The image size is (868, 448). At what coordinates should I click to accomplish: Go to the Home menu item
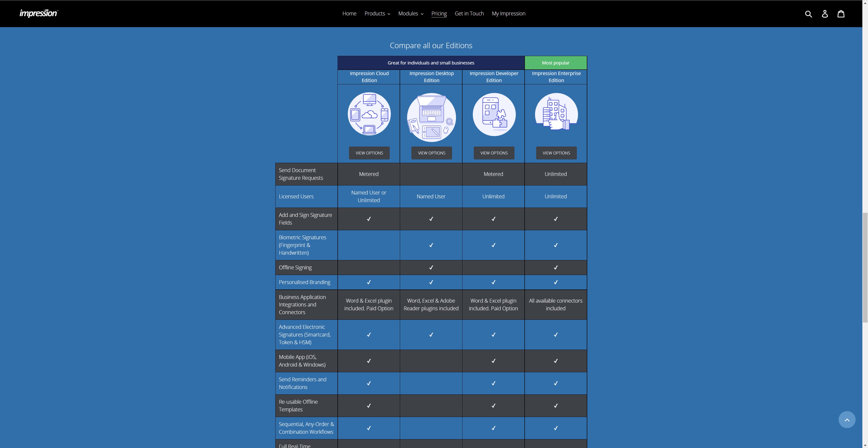point(349,14)
